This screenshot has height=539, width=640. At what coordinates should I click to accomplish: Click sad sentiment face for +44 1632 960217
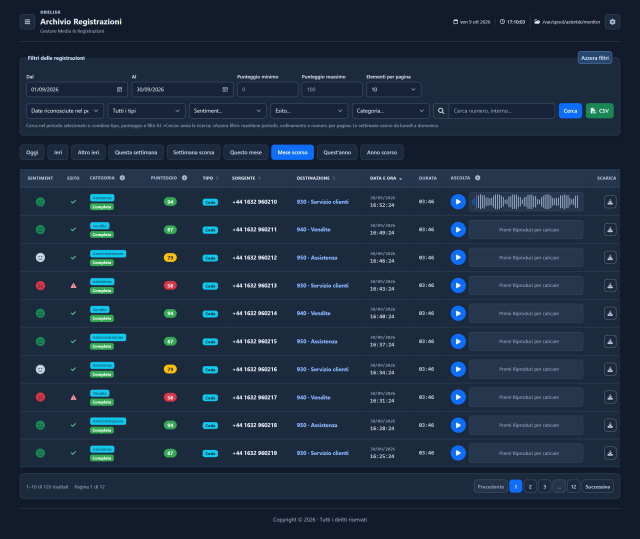[x=40, y=397]
